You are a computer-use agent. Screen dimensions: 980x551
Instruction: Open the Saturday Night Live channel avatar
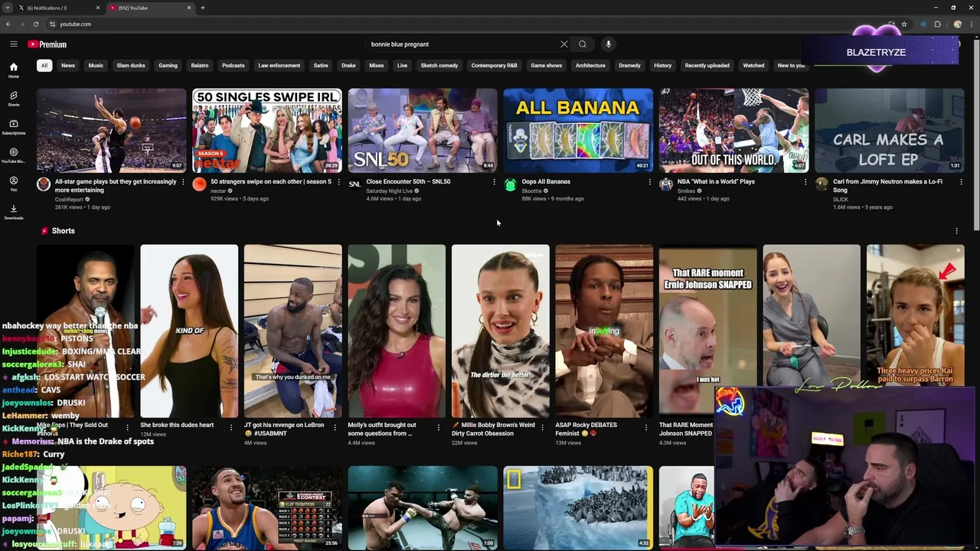click(x=354, y=184)
